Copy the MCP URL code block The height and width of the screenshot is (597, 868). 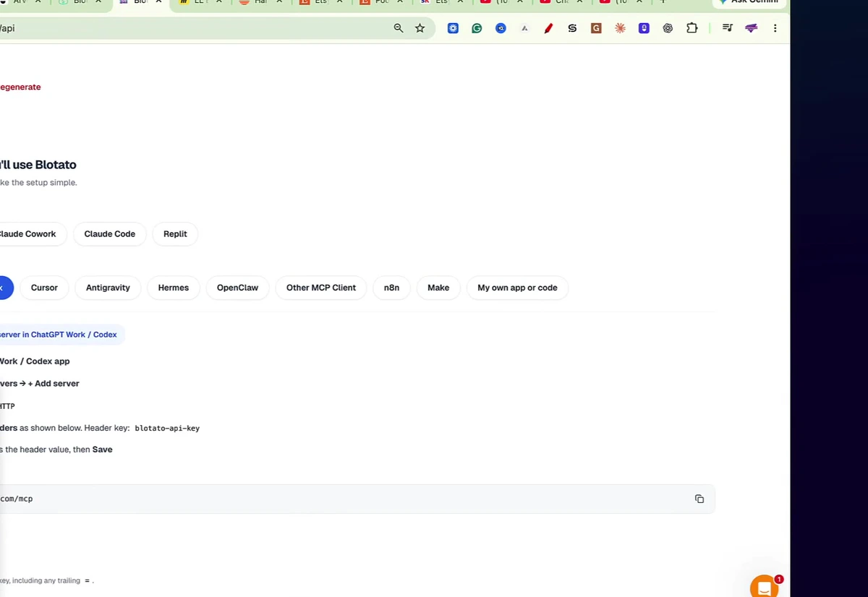point(699,499)
